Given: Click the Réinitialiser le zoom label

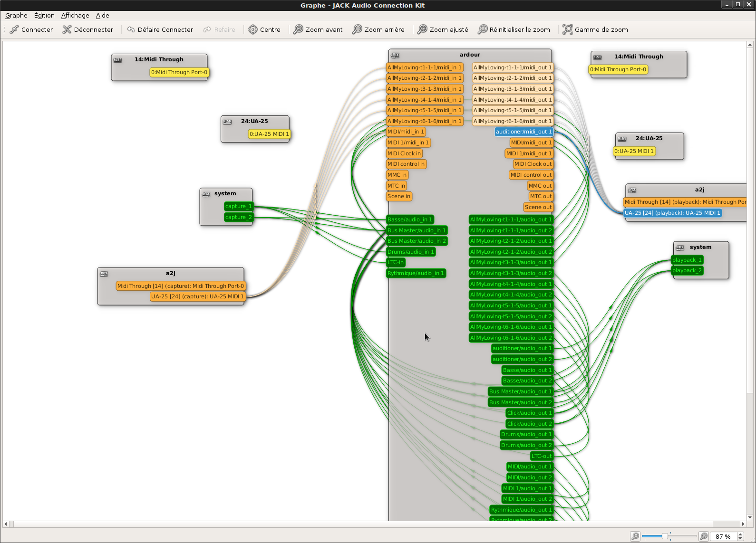Looking at the screenshot, I should point(520,29).
